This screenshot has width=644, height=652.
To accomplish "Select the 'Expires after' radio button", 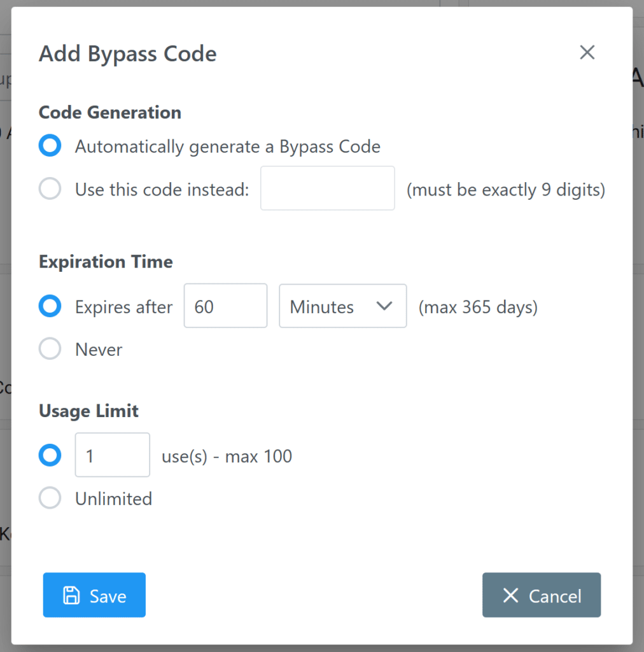I will (50, 306).
